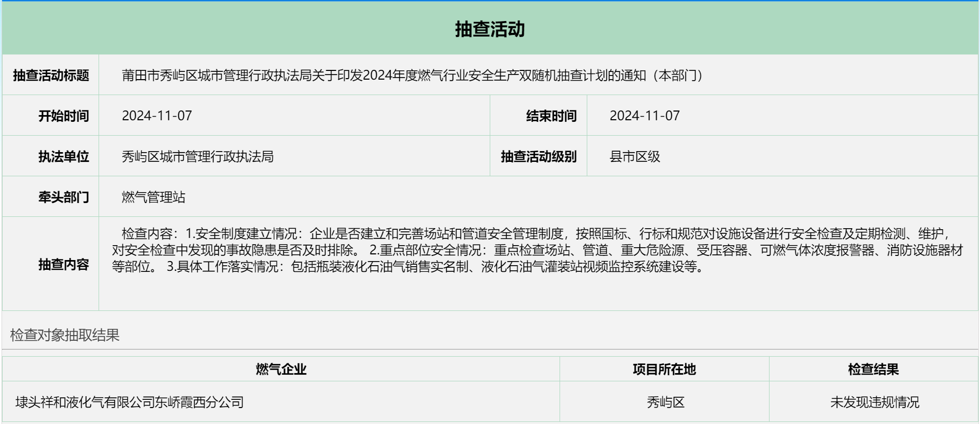Click the 结束时间 field label

point(551,116)
